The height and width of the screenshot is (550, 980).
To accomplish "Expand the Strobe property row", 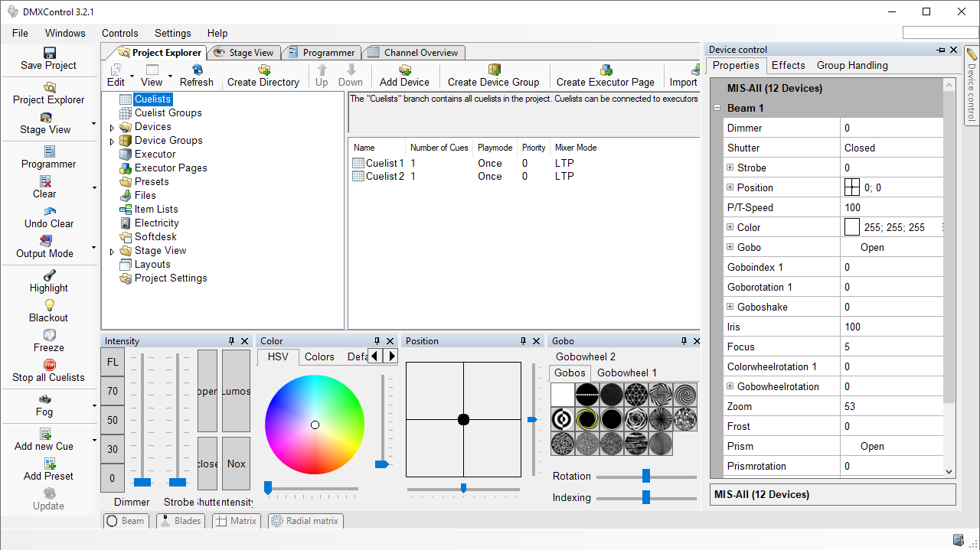I will point(730,168).
